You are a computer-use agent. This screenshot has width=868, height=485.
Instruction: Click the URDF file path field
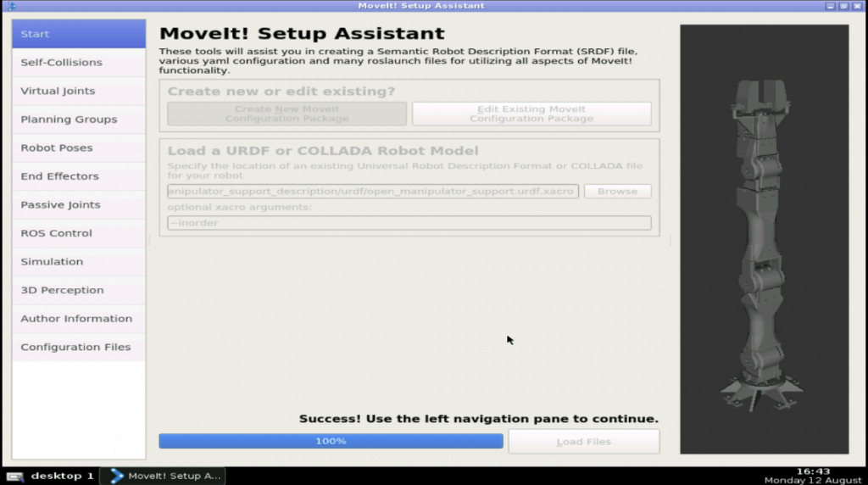[x=373, y=191]
